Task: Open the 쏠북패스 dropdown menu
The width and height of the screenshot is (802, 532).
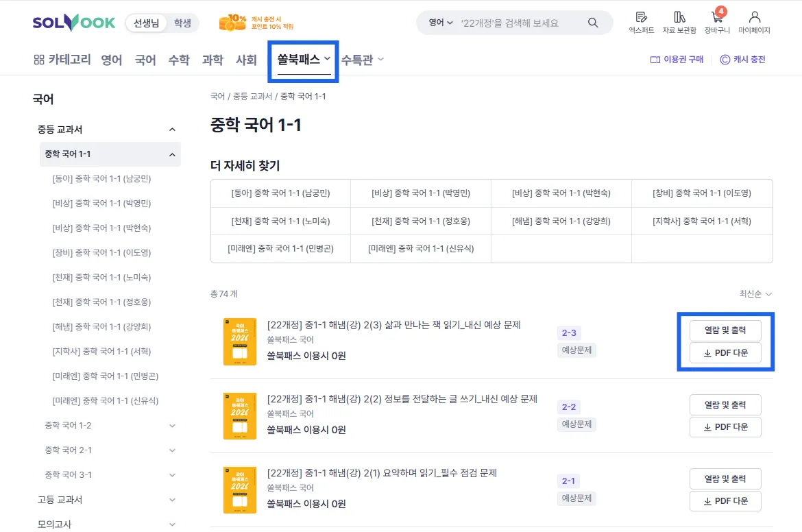Action: click(303, 60)
